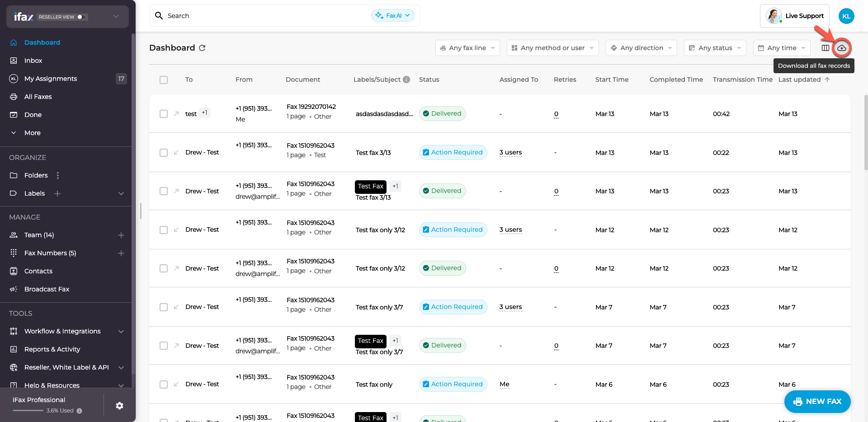Click the iFax logo
Viewport: 868px width, 422px height.
pos(24,17)
